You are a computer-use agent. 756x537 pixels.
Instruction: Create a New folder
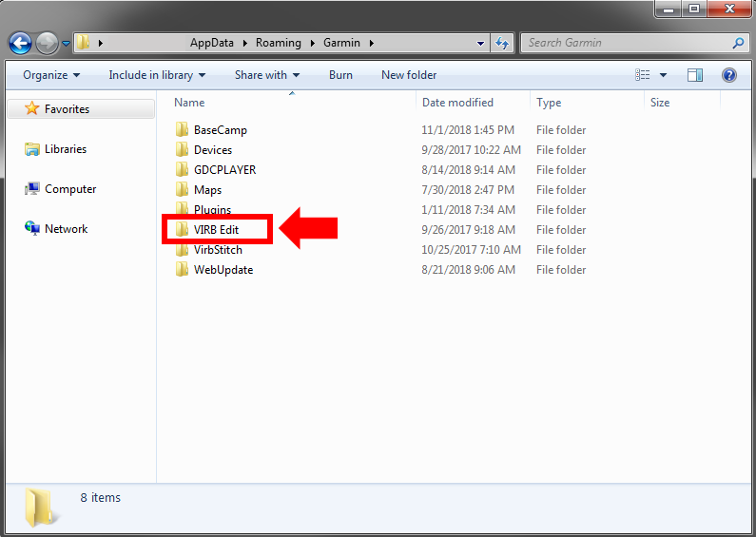(409, 75)
